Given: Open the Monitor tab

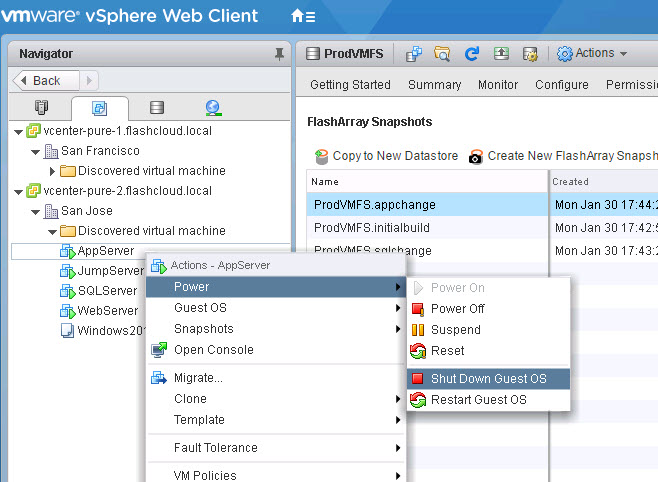Looking at the screenshot, I should pyautogui.click(x=498, y=85).
